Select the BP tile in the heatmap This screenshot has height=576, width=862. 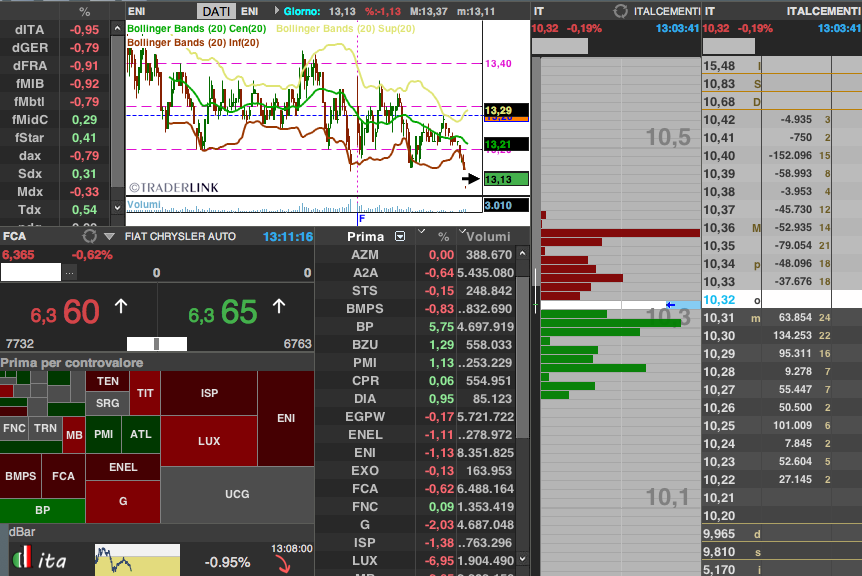[42, 511]
